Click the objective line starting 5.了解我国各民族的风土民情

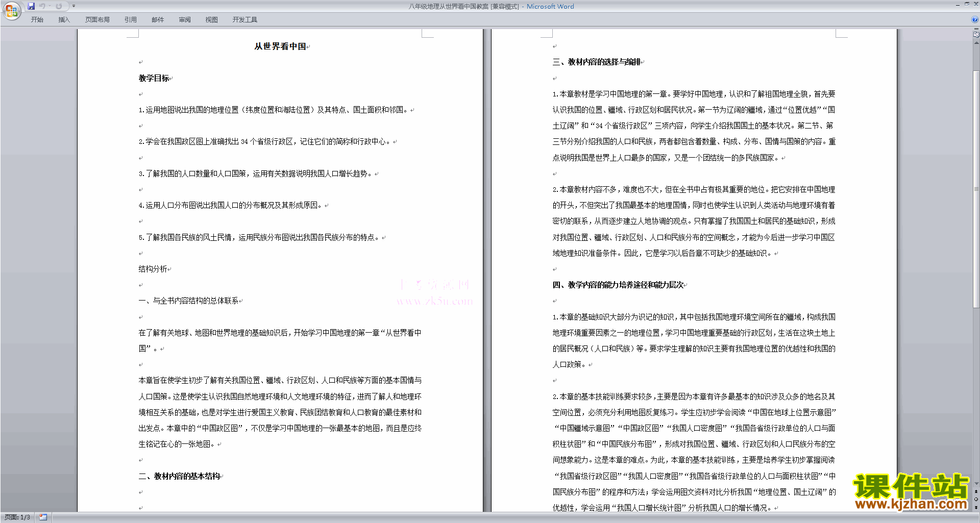coord(259,237)
